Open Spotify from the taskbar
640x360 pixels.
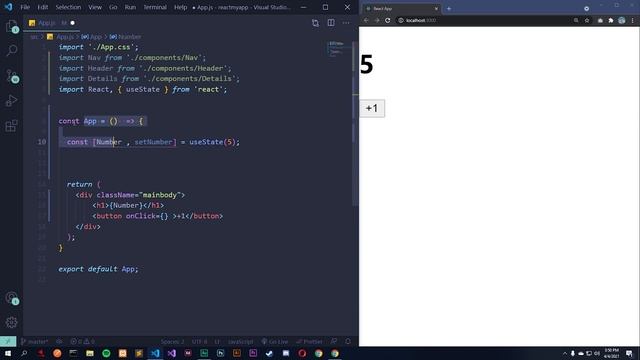[x=106, y=353]
